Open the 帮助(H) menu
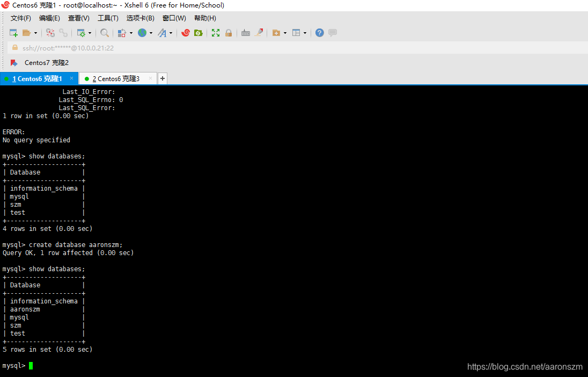 tap(205, 18)
